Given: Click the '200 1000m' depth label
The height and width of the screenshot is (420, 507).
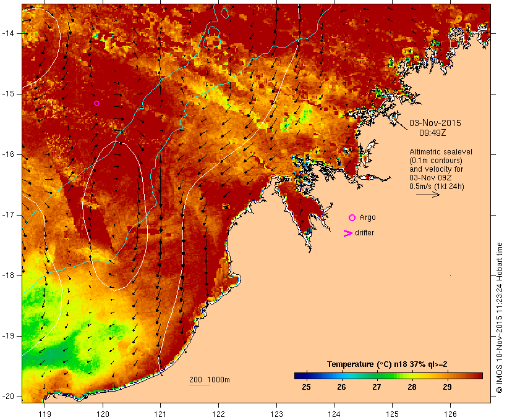Looking at the screenshot, I should pyautogui.click(x=210, y=380).
